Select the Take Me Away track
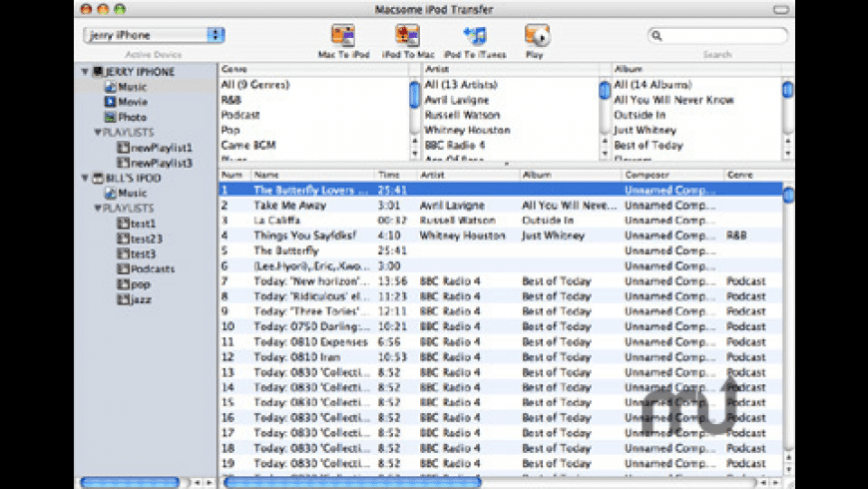Screen dimensions: 868x489 pyautogui.click(x=501, y=206)
